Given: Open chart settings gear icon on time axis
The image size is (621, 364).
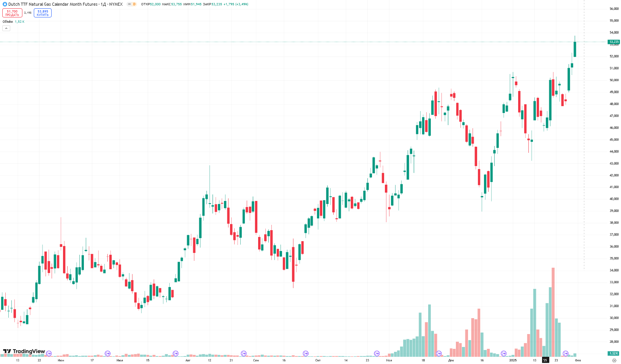Looking at the screenshot, I should 614,360.
